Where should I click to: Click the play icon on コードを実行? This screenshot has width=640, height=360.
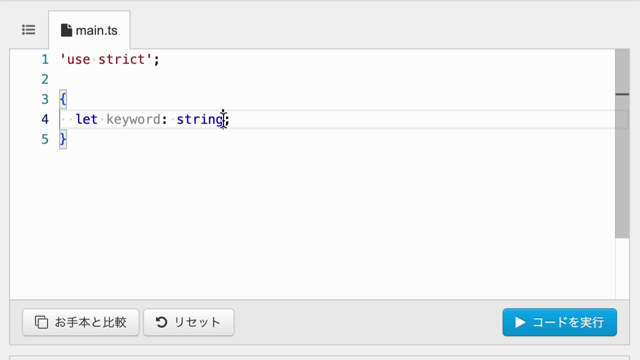click(520, 322)
